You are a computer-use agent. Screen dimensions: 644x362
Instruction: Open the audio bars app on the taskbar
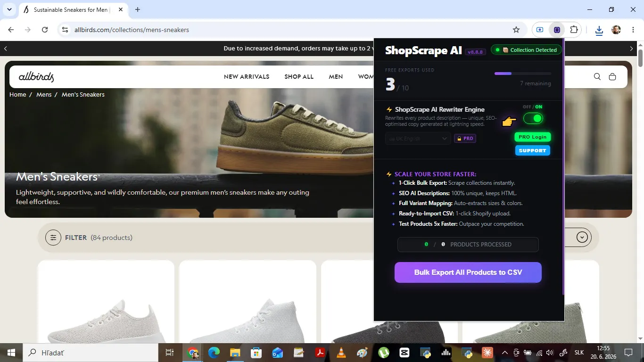446,353
